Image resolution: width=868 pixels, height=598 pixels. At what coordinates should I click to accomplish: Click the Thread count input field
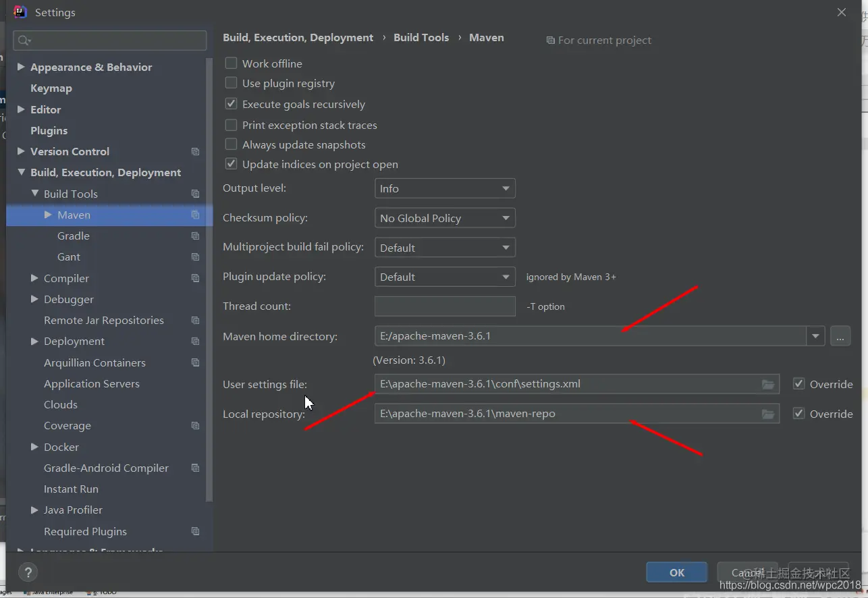point(445,306)
